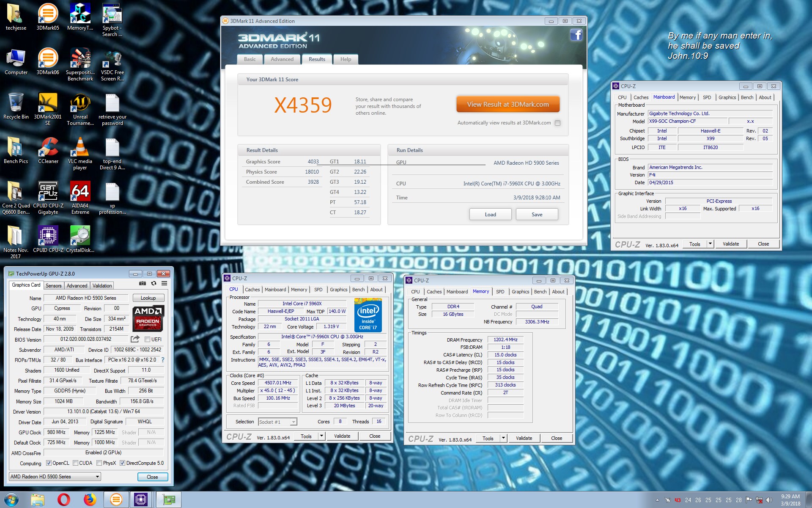Viewport: 812px width, 508px height.
Task: Open the CCleaner desktop shortcut
Action: tap(48, 150)
